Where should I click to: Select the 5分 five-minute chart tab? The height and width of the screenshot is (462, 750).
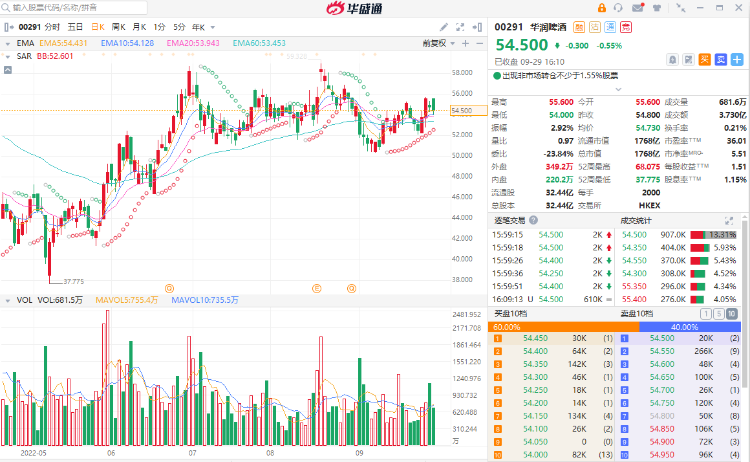click(x=179, y=27)
